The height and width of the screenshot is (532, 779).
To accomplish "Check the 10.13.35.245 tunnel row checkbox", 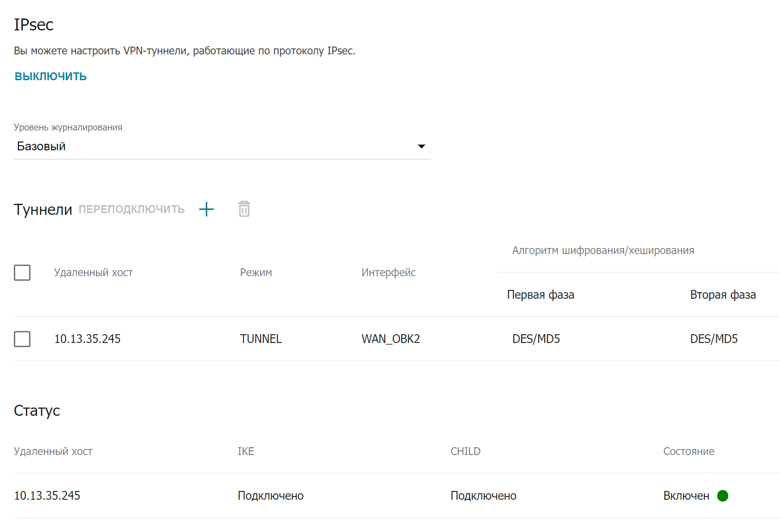I will point(22,339).
